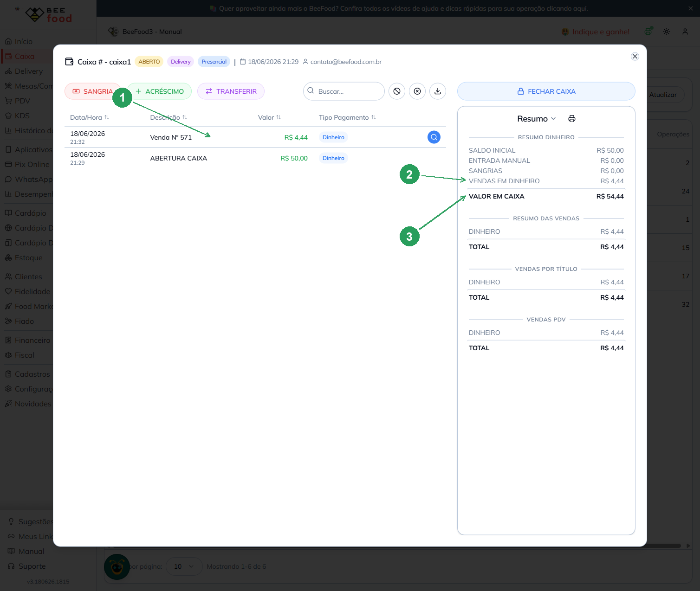This screenshot has height=591, width=700.
Task: Click the circle-slash icon beside the search field
Action: coord(397,91)
